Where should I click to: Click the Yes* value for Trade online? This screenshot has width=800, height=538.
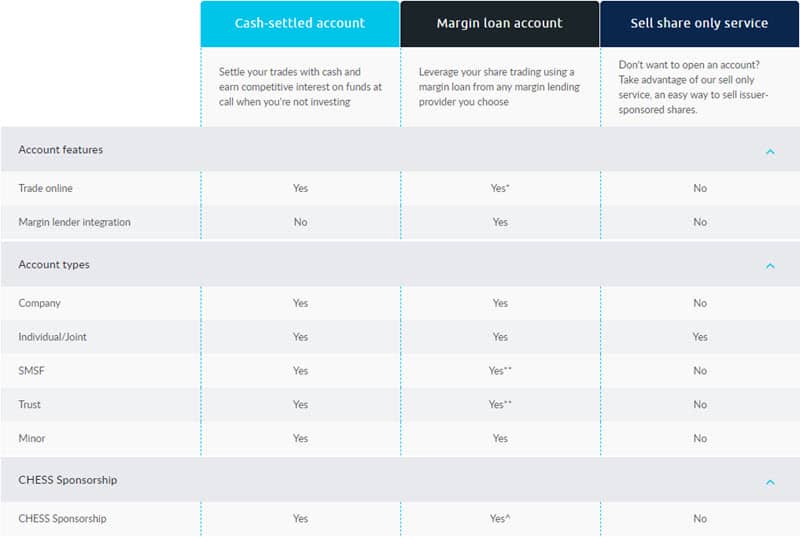pos(500,188)
